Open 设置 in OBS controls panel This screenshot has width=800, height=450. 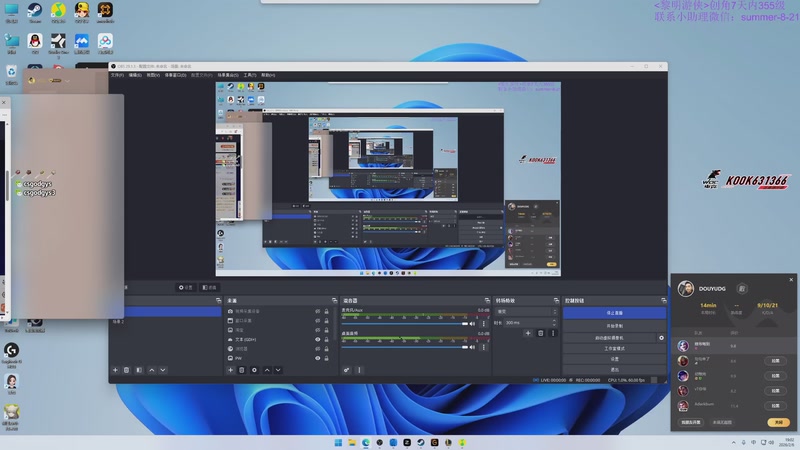point(614,359)
